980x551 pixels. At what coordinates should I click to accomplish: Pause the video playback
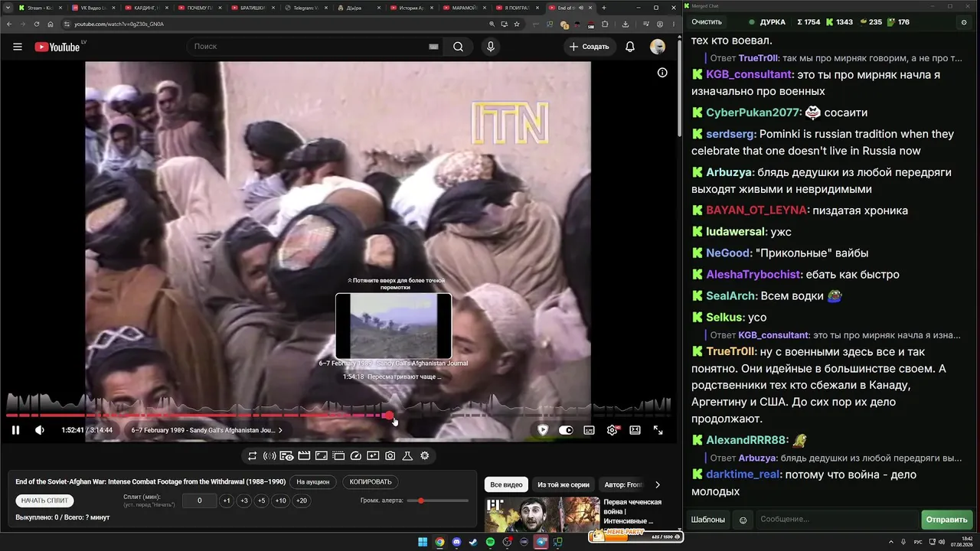pyautogui.click(x=15, y=430)
